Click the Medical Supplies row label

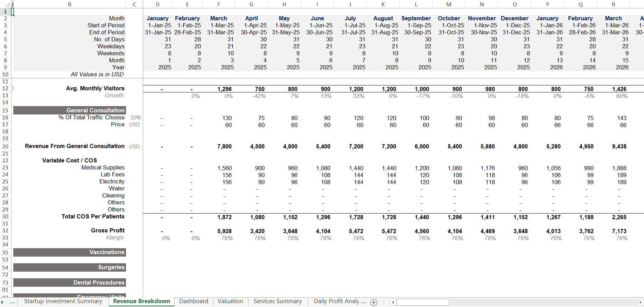point(103,168)
